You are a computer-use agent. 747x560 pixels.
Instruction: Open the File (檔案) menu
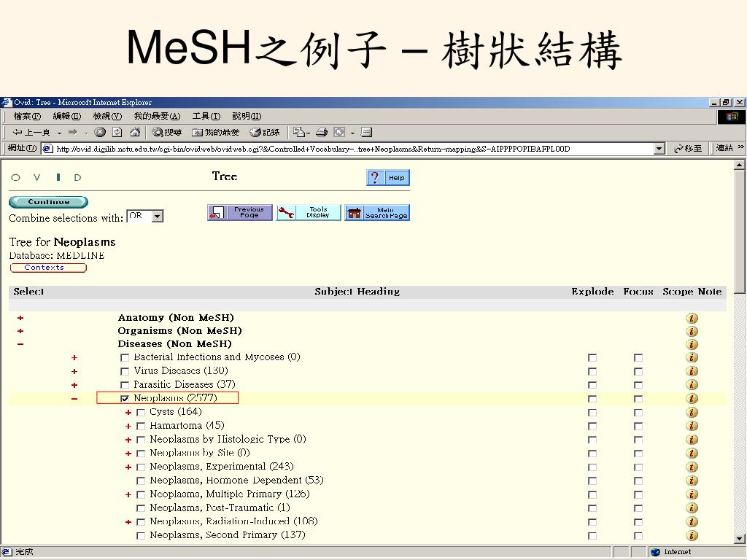(x=27, y=116)
